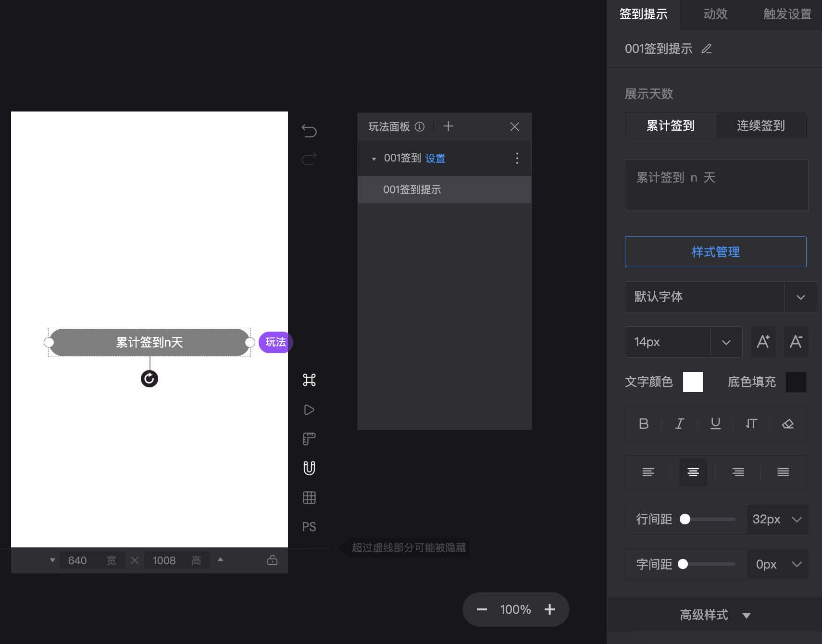Toggle bold formatting
822x644 pixels.
tap(644, 423)
